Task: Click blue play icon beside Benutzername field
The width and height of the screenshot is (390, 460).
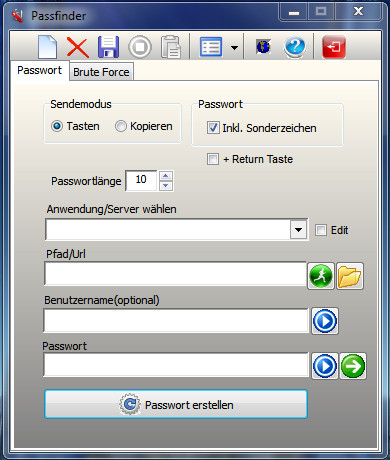Action: (x=325, y=321)
